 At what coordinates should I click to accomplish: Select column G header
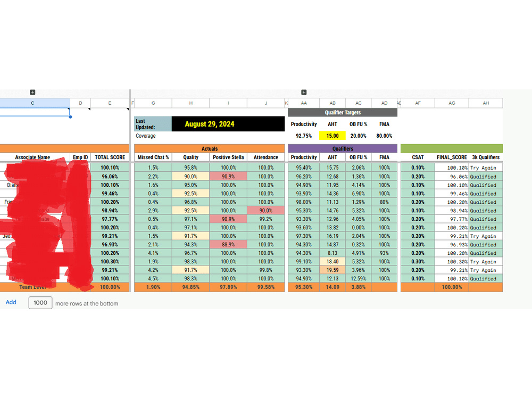click(x=153, y=103)
